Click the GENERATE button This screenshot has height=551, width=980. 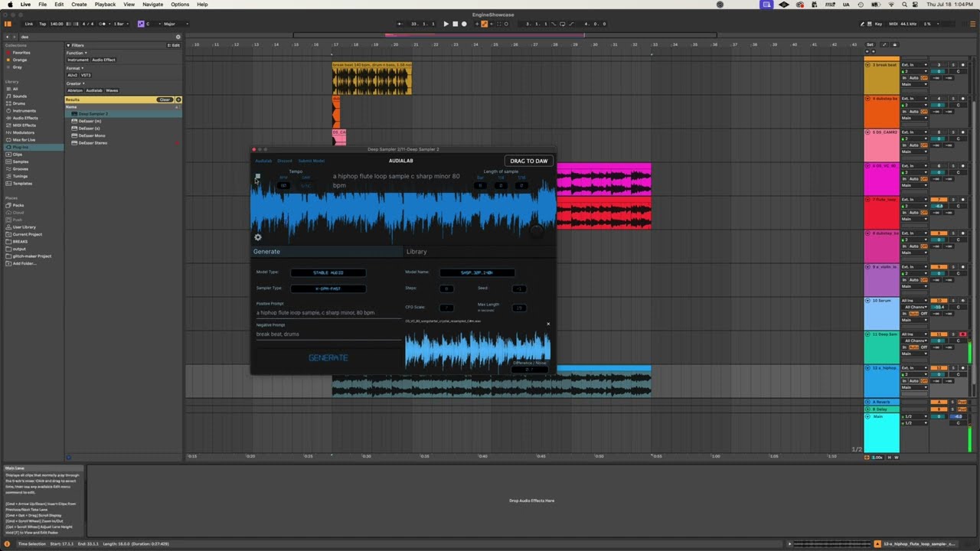(x=328, y=357)
